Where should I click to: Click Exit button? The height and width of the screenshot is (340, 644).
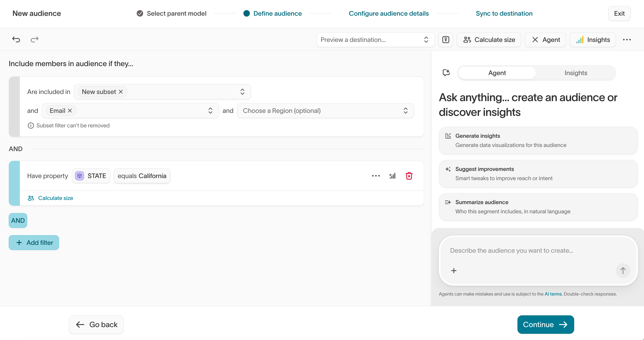pyautogui.click(x=619, y=14)
